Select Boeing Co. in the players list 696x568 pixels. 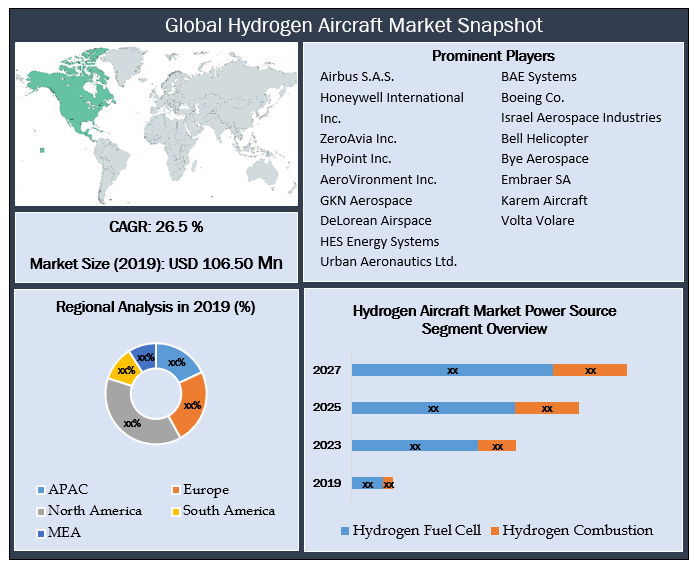pos(532,98)
